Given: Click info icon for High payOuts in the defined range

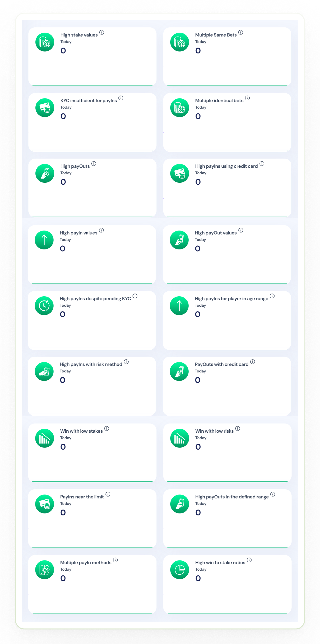Looking at the screenshot, I should (x=273, y=494).
